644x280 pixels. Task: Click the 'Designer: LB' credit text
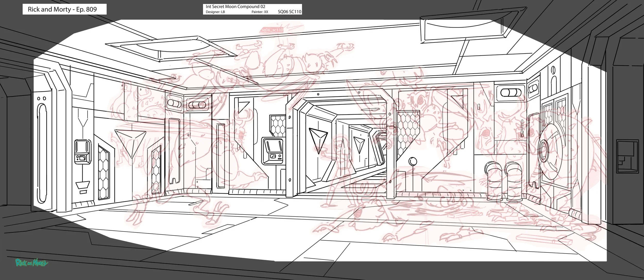(215, 12)
